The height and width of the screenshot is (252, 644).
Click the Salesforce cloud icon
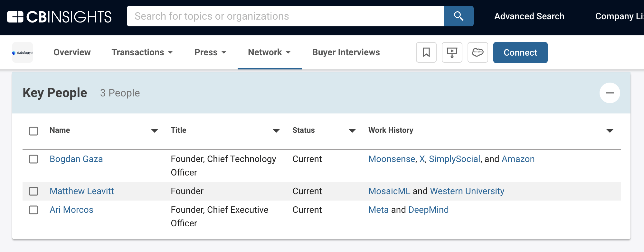[478, 52]
